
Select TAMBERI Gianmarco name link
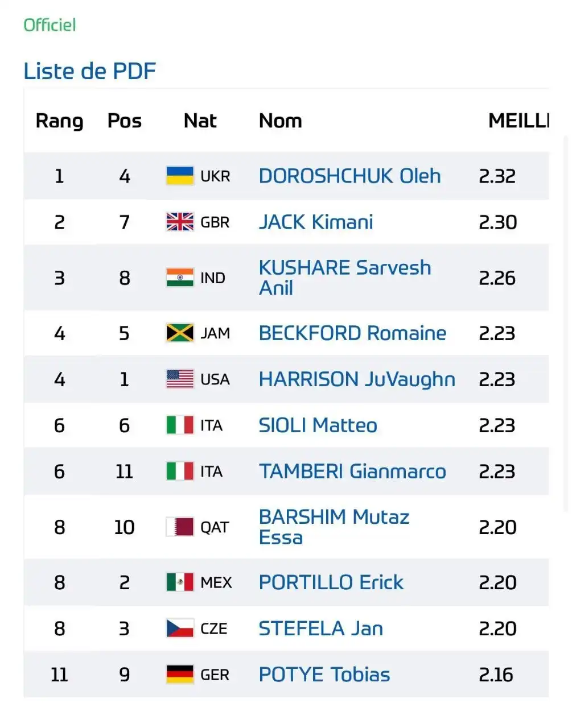(352, 471)
